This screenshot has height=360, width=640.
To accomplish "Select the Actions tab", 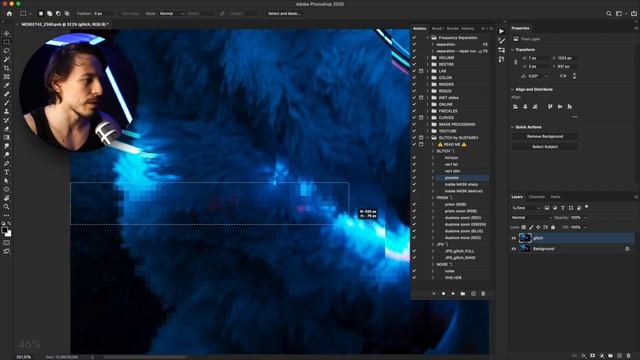I will click(x=420, y=29).
